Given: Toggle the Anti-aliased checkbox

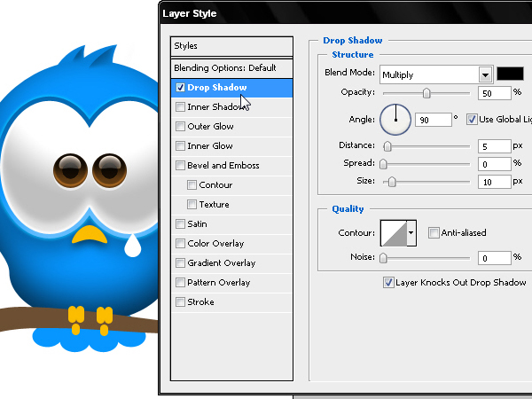Looking at the screenshot, I should pyautogui.click(x=434, y=232).
